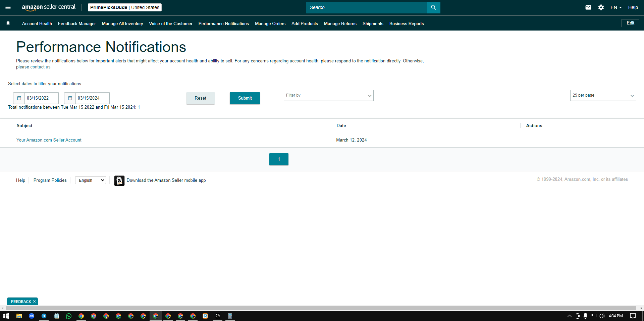Viewport: 644px width, 321px height.
Task: Open the EN language dropdown
Action: (x=616, y=7)
